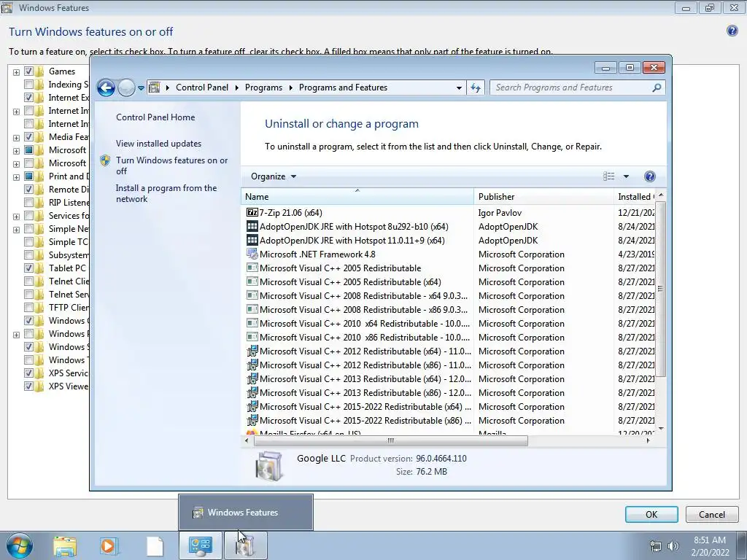747x560 pixels.
Task: Click the 7-Zip 21.06 program icon
Action: 252,212
